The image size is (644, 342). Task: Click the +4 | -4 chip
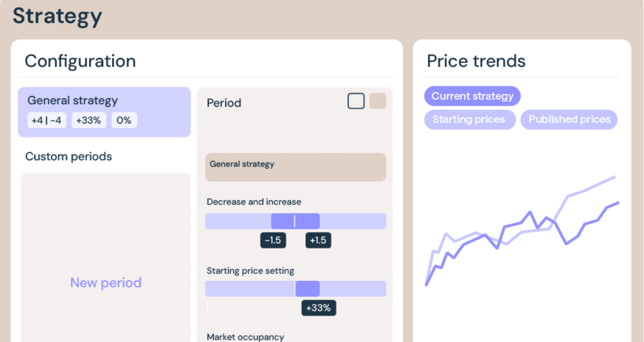47,120
